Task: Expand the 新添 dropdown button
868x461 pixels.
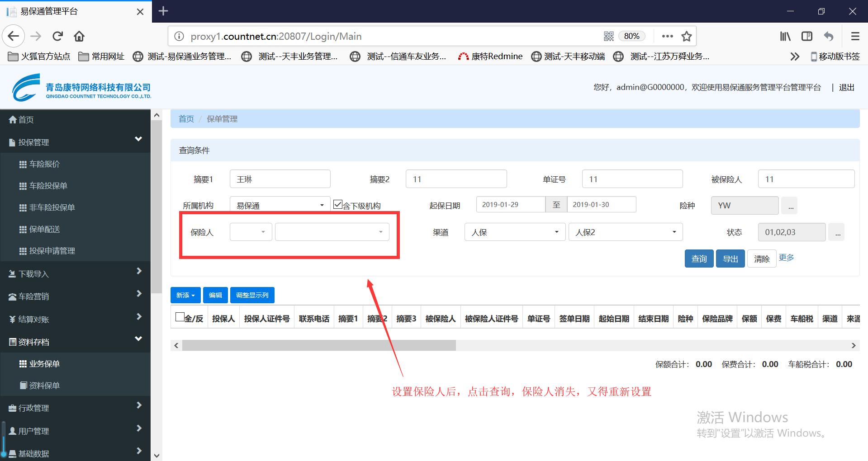Action: (x=185, y=295)
